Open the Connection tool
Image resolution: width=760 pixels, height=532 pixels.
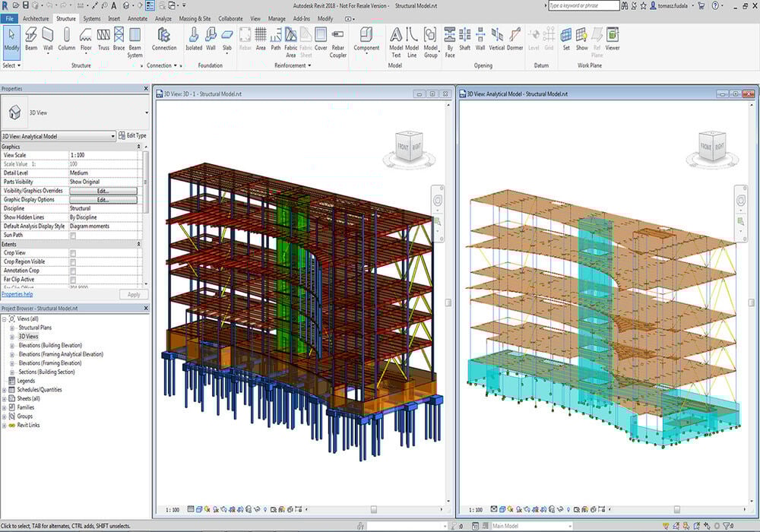(163, 36)
